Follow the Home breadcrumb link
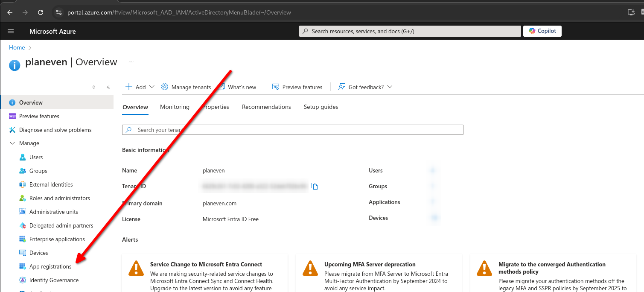The width and height of the screenshot is (644, 292). (x=17, y=47)
